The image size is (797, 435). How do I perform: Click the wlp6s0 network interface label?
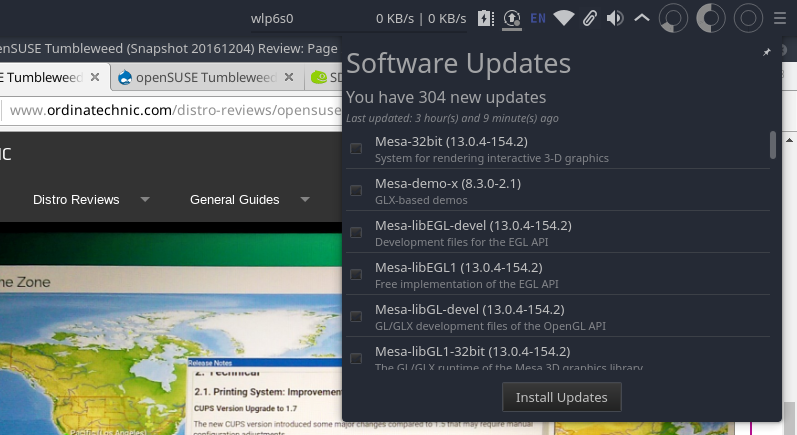272,19
